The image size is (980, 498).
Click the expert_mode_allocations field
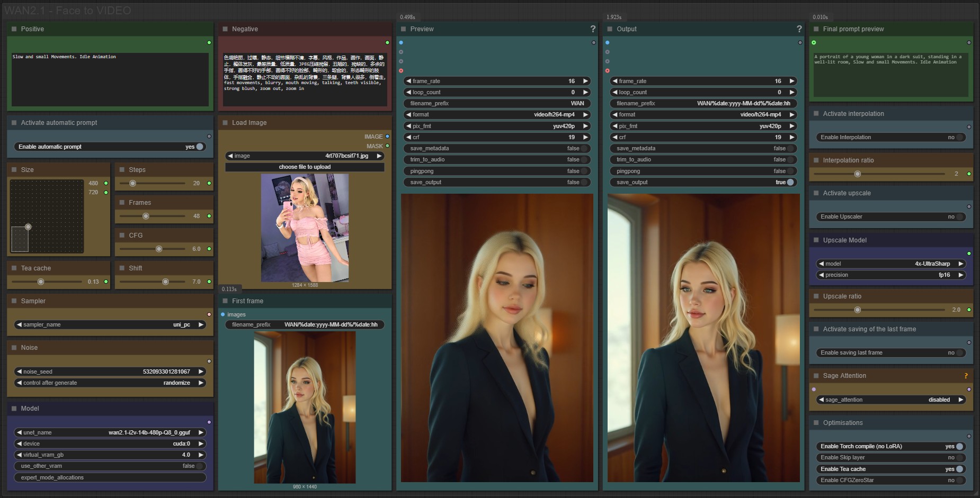coord(110,478)
